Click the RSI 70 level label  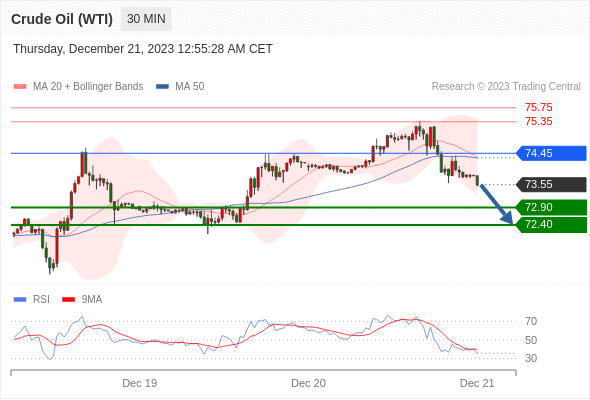tap(531, 321)
